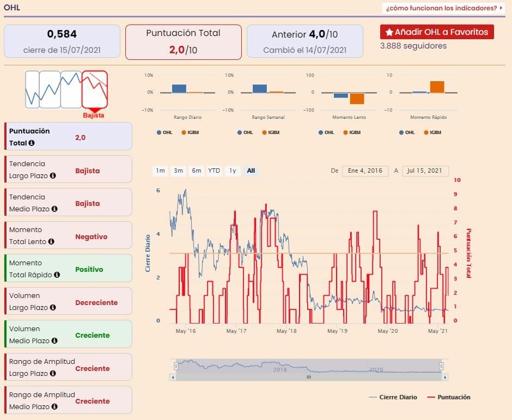The width and height of the screenshot is (512, 420).
Task: Click info icon next to Puntuación Total
Action: [x=32, y=143]
